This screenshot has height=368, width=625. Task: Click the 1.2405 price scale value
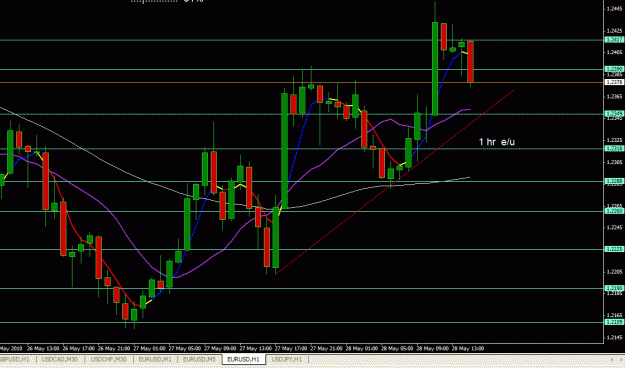(x=614, y=52)
